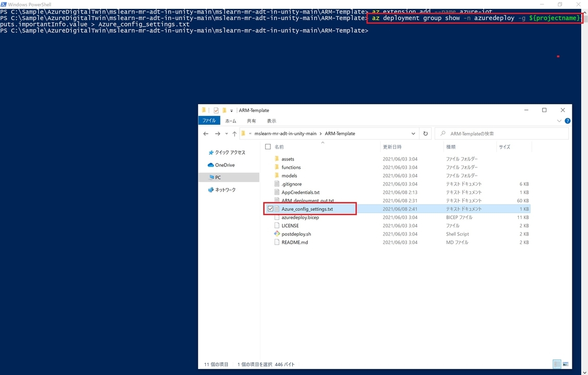The image size is (588, 375).
Task: Select the azuredeploy.bicep file name
Action: click(300, 217)
